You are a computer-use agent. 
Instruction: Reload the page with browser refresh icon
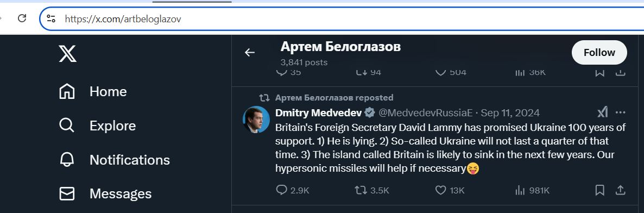point(22,18)
